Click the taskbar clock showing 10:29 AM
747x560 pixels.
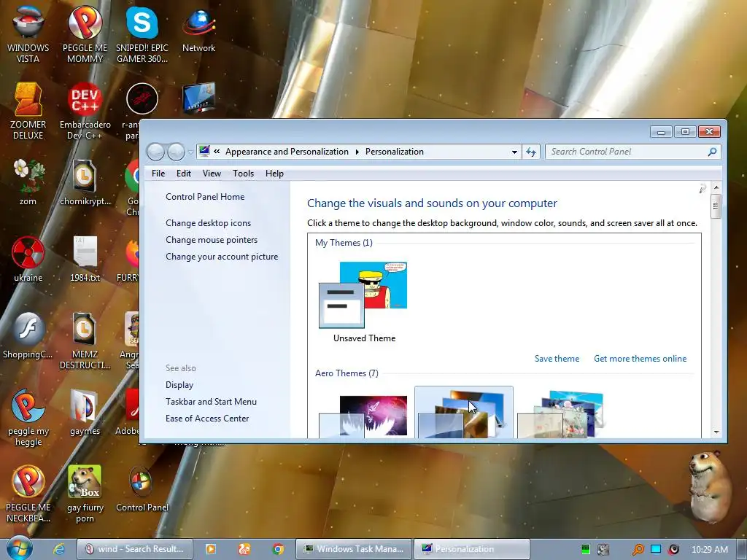[x=709, y=549]
